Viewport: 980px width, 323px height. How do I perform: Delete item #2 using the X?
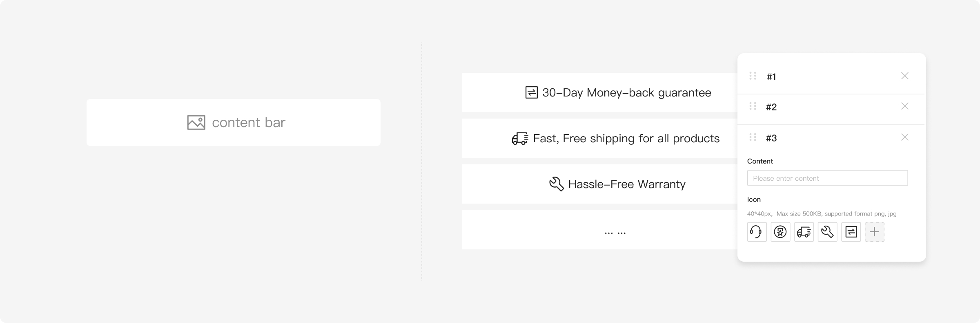point(905,106)
